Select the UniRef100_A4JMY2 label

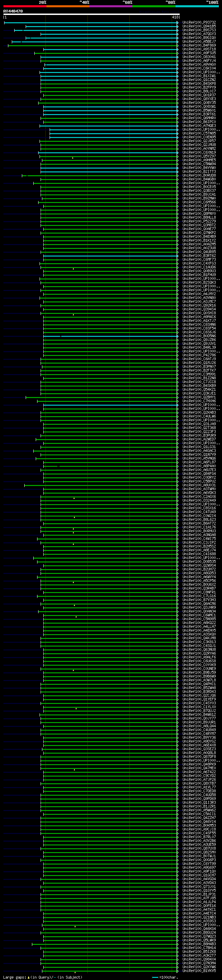199,294
